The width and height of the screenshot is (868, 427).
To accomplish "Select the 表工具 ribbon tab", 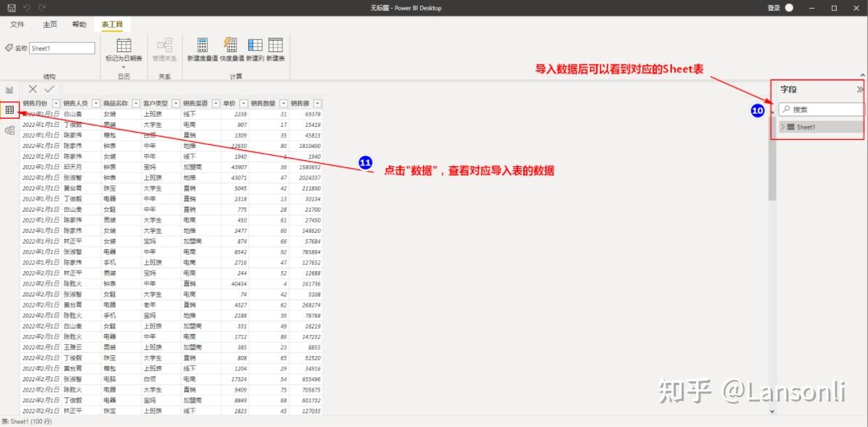I will tap(112, 25).
